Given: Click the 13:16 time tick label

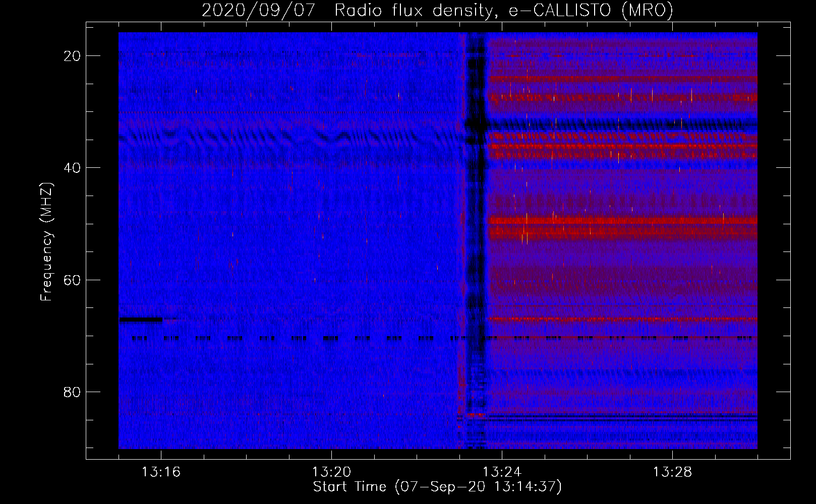Looking at the screenshot, I should [161, 472].
